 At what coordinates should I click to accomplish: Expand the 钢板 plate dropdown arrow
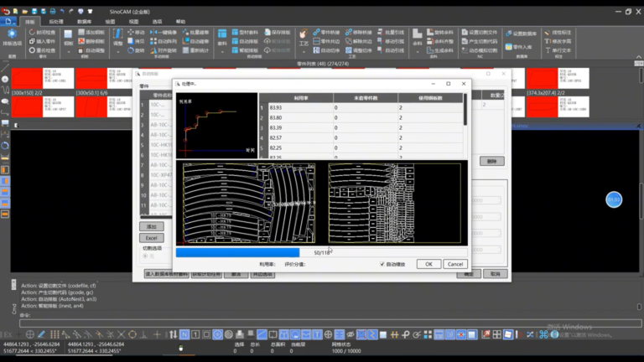point(68,52)
